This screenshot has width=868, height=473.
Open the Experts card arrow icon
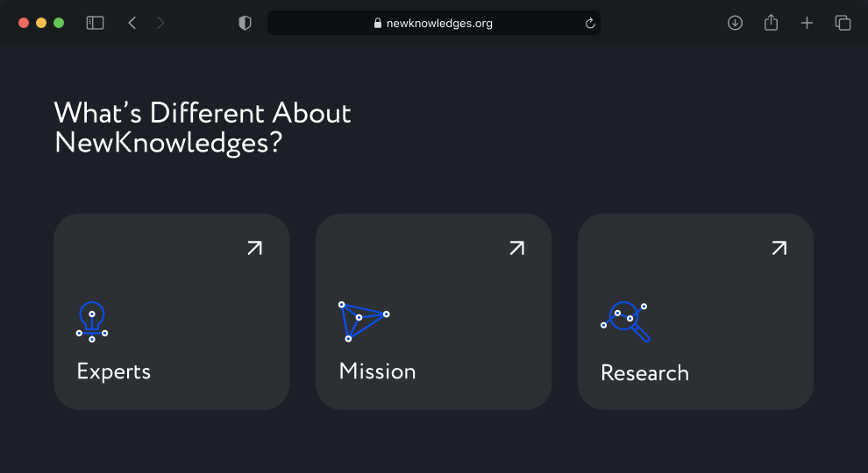point(254,248)
